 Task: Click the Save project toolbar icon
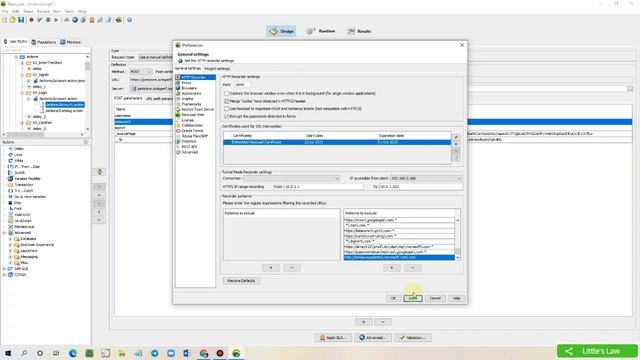[21, 20]
